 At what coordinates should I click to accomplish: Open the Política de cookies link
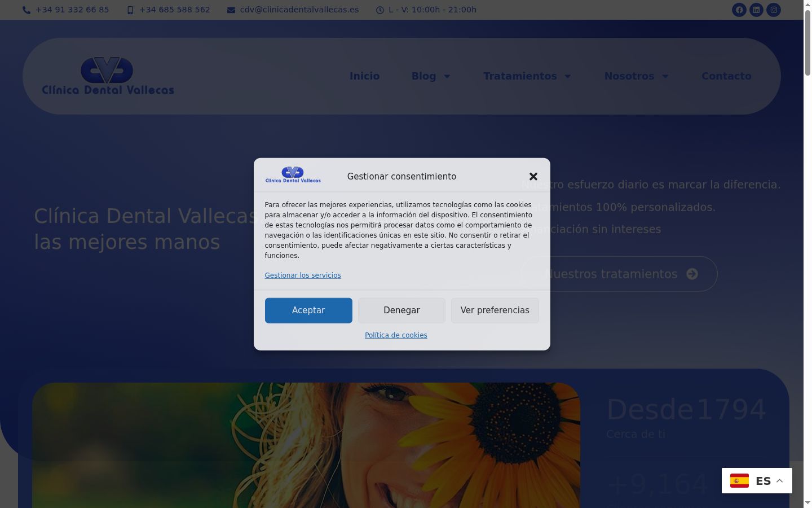tap(396, 335)
